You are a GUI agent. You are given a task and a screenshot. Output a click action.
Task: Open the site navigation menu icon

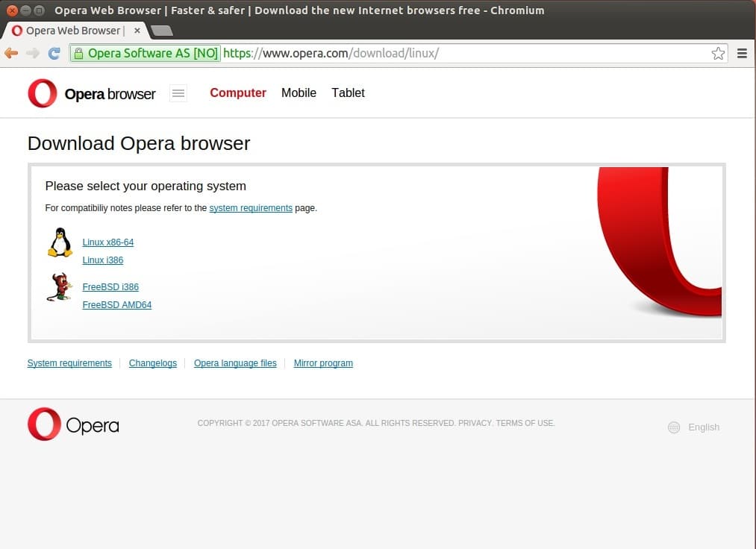pos(178,93)
